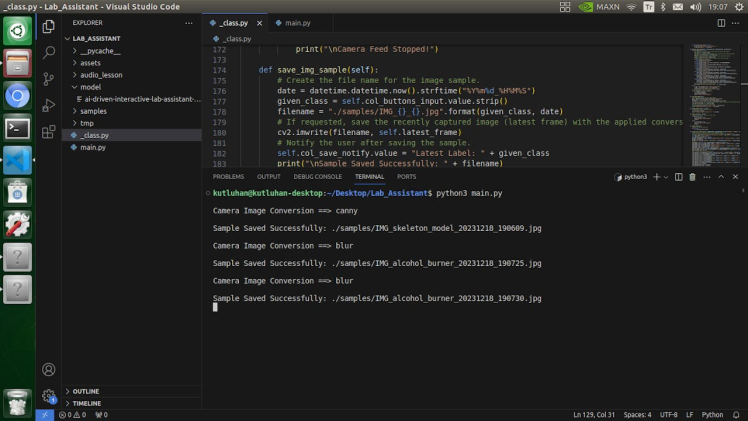Toggle the Explorer sidebar via Explorer icon
748x421 pixels.
point(48,27)
